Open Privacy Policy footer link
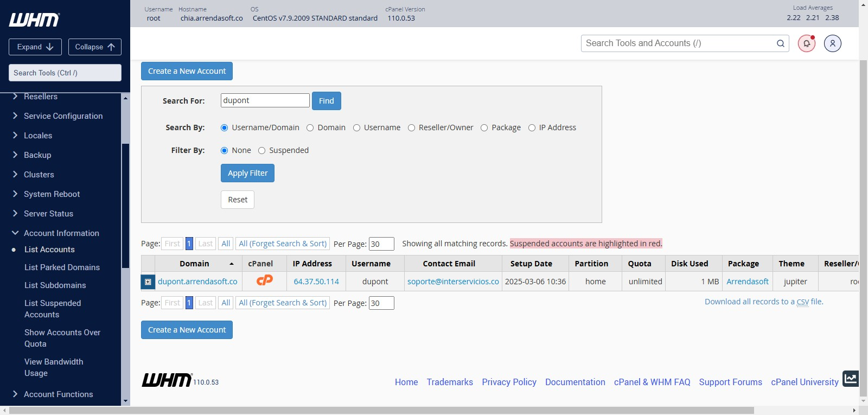This screenshot has width=868, height=415. [x=509, y=382]
